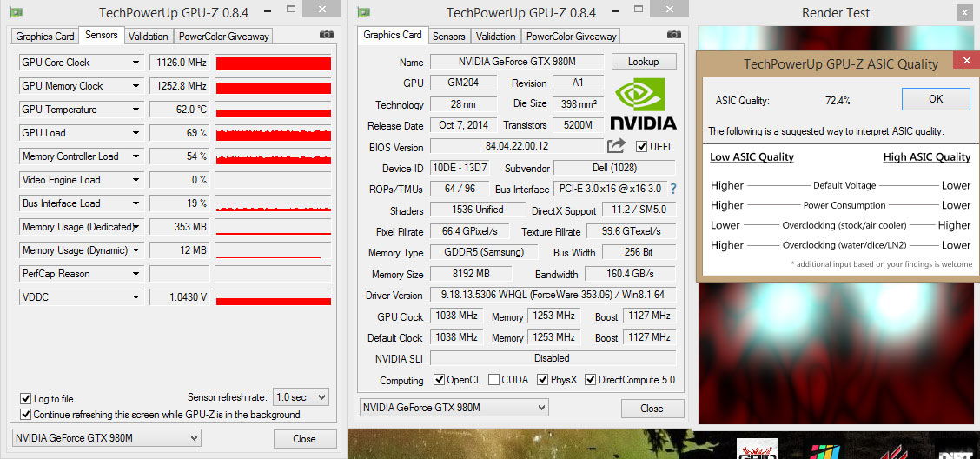Toggle the PhysX checkbox
The width and height of the screenshot is (980, 459).
541,380
